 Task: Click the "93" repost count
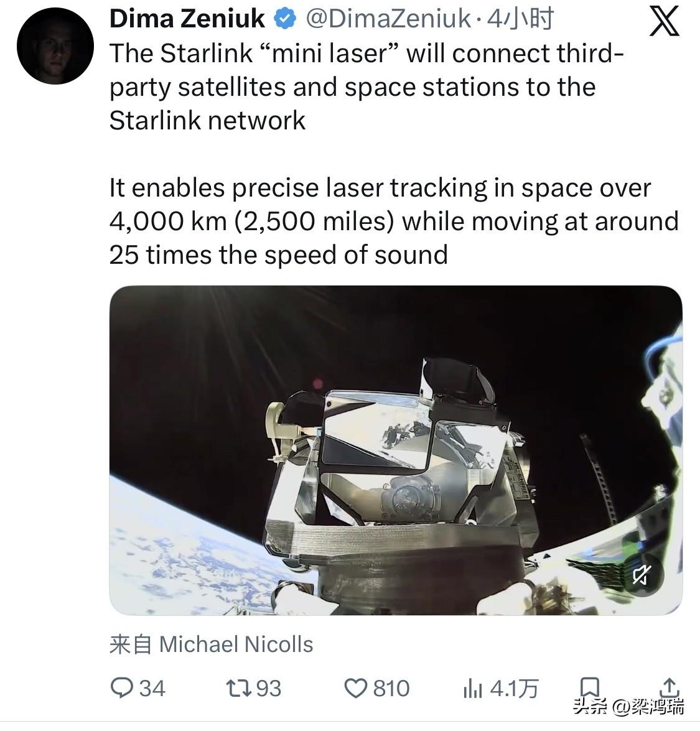[266, 688]
